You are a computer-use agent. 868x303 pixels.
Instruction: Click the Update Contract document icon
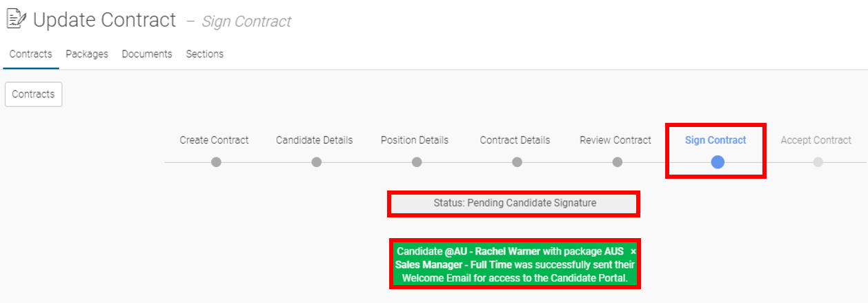pos(15,19)
